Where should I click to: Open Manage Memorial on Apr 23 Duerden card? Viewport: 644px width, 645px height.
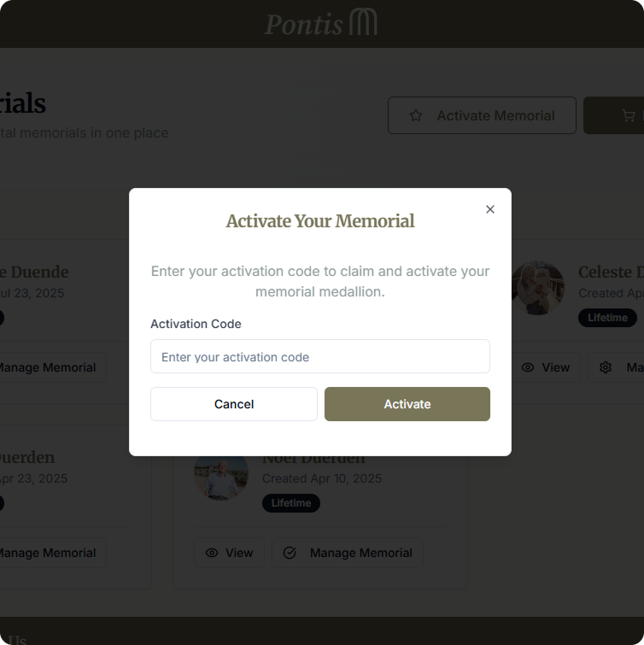coord(46,553)
